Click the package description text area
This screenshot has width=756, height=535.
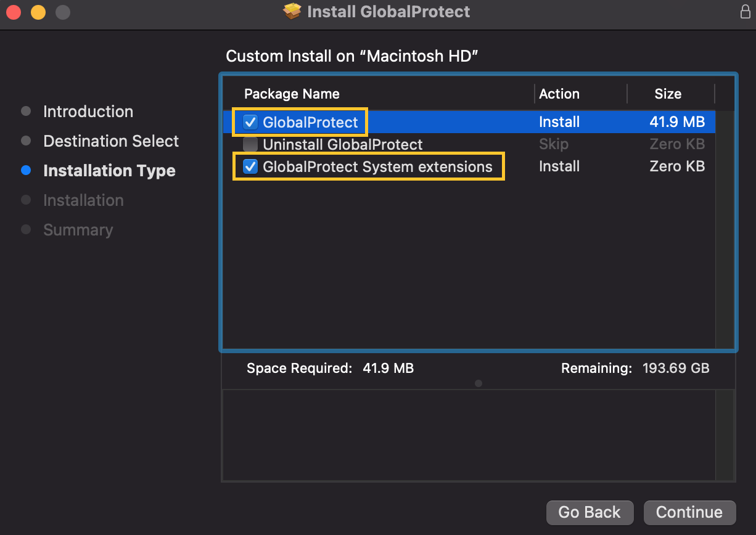click(469, 435)
